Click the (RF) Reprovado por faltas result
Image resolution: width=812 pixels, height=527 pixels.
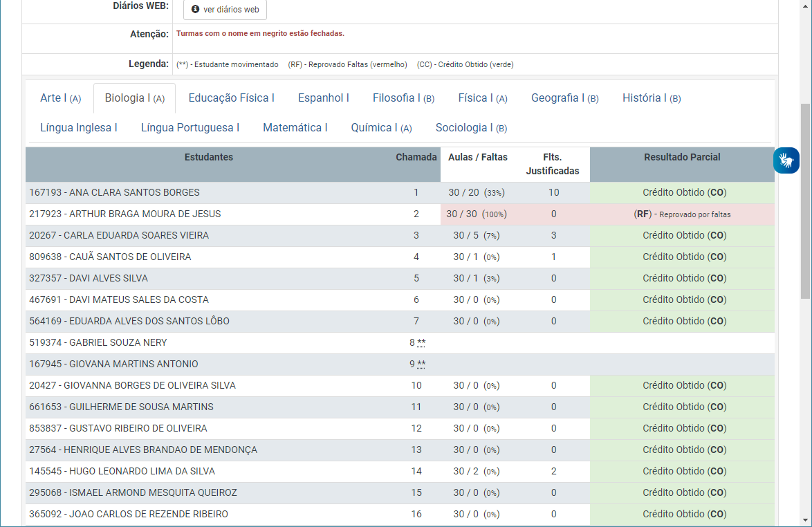pos(682,214)
